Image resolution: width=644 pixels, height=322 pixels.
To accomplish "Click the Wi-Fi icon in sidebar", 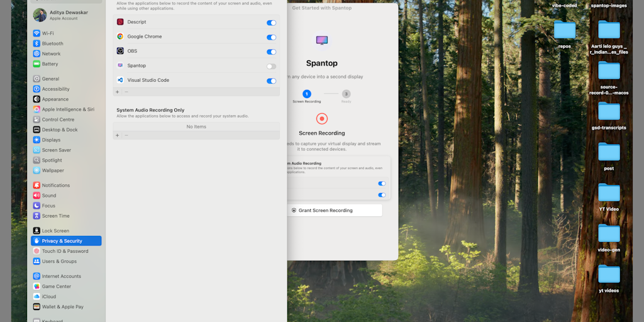I will point(36,33).
